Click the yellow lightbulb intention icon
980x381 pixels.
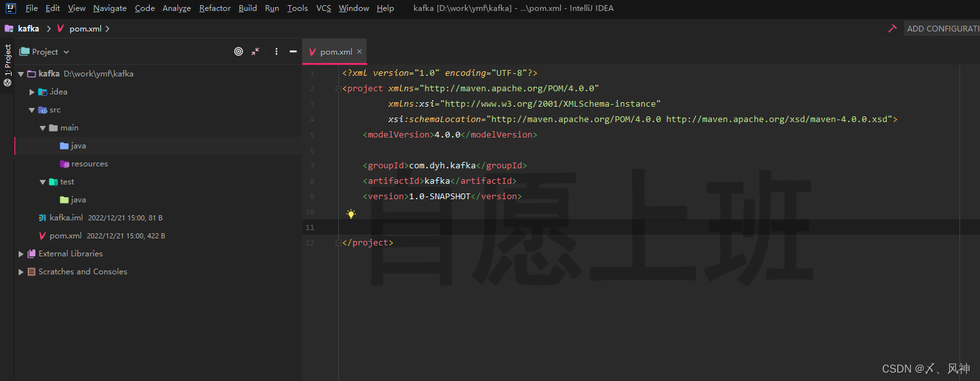350,213
